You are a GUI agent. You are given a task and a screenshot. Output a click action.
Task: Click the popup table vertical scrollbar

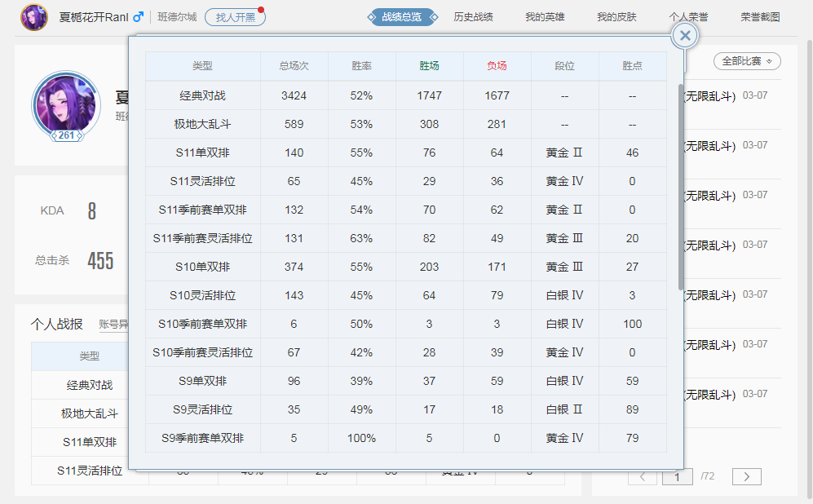point(681,187)
